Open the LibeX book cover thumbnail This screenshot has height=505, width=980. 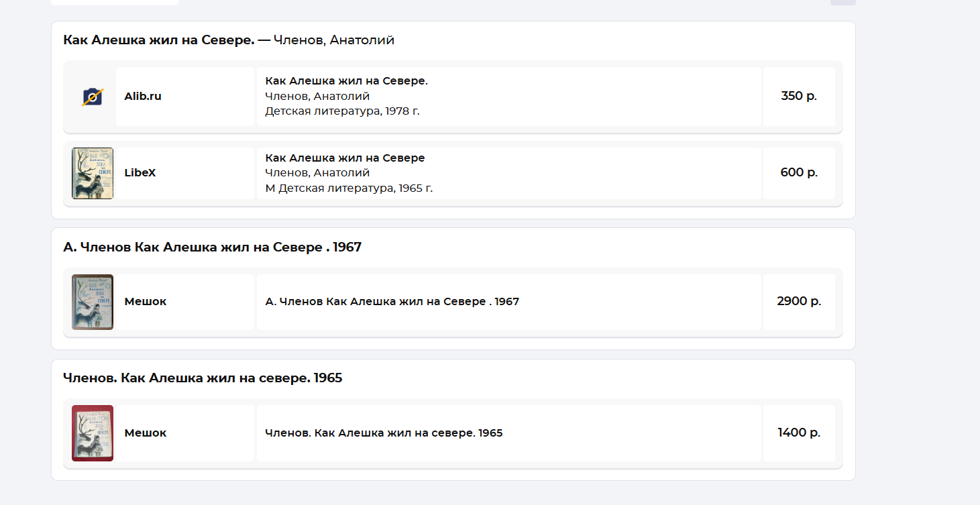[x=93, y=173]
